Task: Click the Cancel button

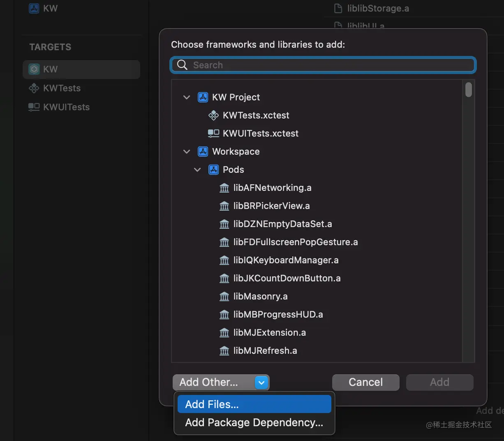Action: pos(366,382)
